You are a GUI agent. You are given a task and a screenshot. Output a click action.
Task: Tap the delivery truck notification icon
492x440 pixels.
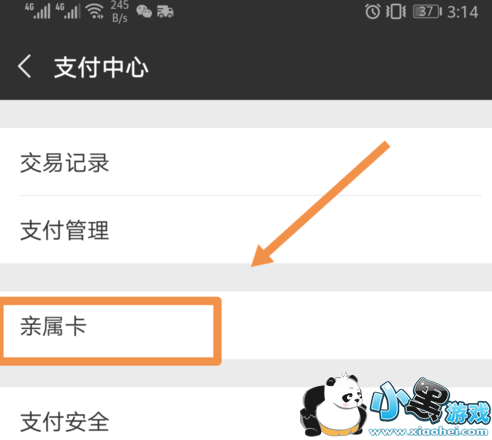click(x=165, y=12)
